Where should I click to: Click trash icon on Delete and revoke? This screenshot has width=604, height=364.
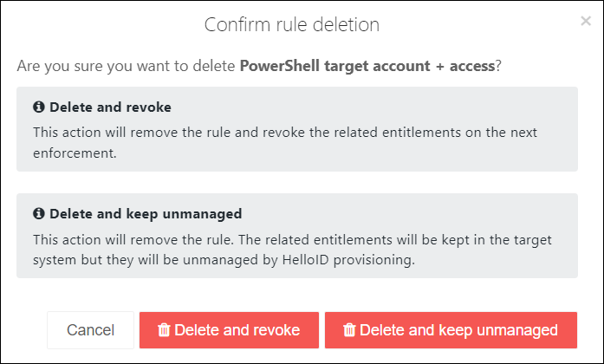tap(164, 329)
